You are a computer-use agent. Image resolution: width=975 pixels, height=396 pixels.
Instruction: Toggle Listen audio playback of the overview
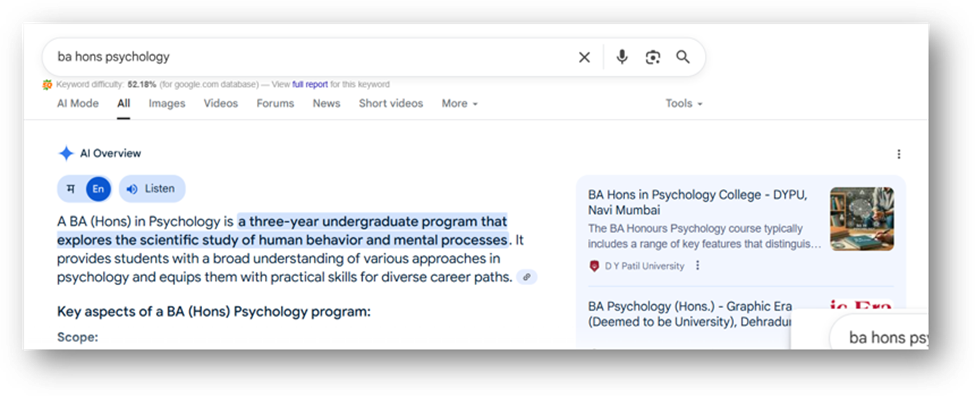(152, 189)
